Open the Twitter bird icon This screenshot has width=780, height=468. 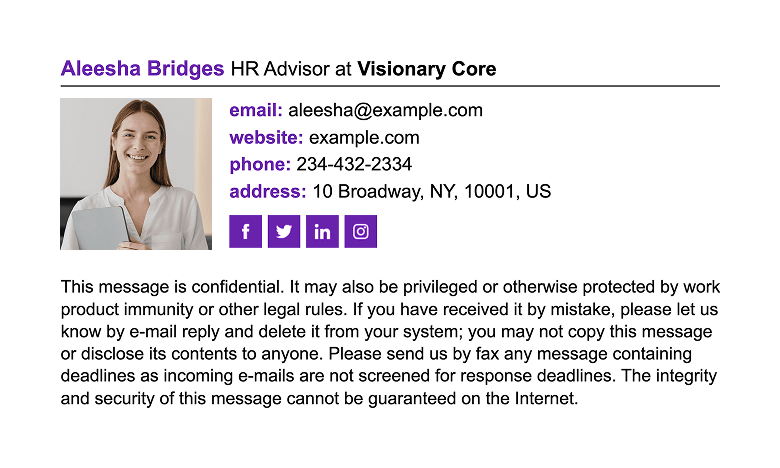(x=284, y=231)
